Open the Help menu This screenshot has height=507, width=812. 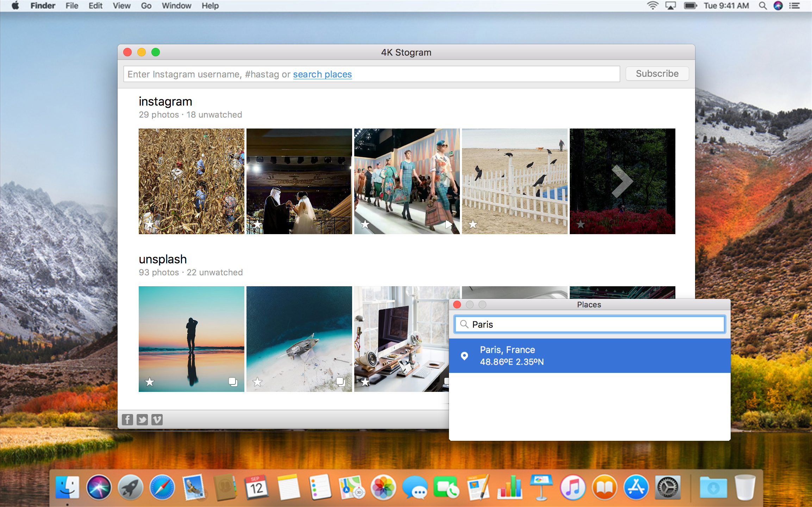pos(210,6)
